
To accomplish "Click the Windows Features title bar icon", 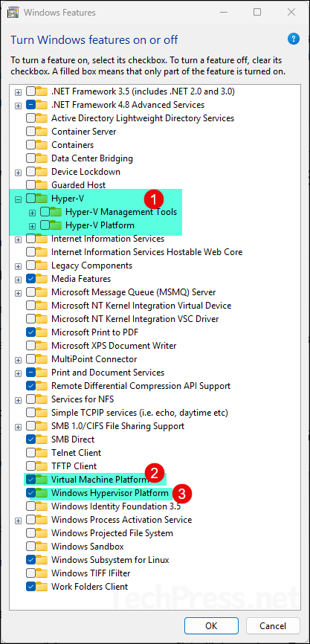I will tap(13, 13).
